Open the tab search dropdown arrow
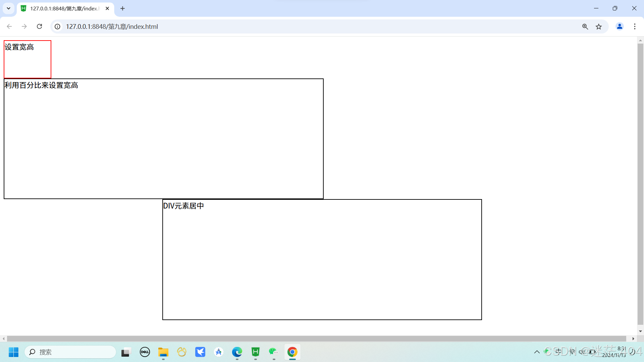Viewport: 644px width, 362px height. pyautogui.click(x=9, y=8)
